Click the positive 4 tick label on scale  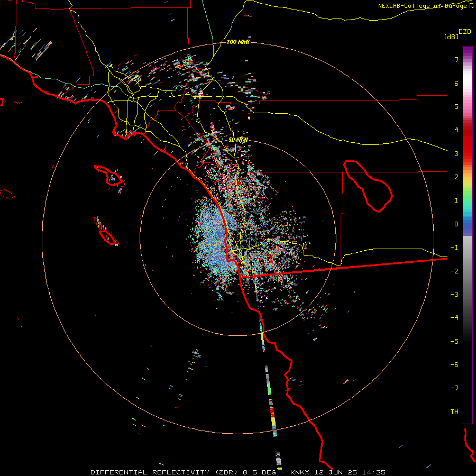[456, 130]
